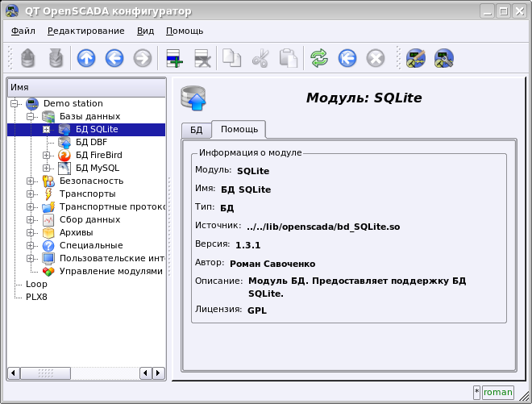
Task: Refresh the page with green arrows icon
Action: (x=319, y=58)
